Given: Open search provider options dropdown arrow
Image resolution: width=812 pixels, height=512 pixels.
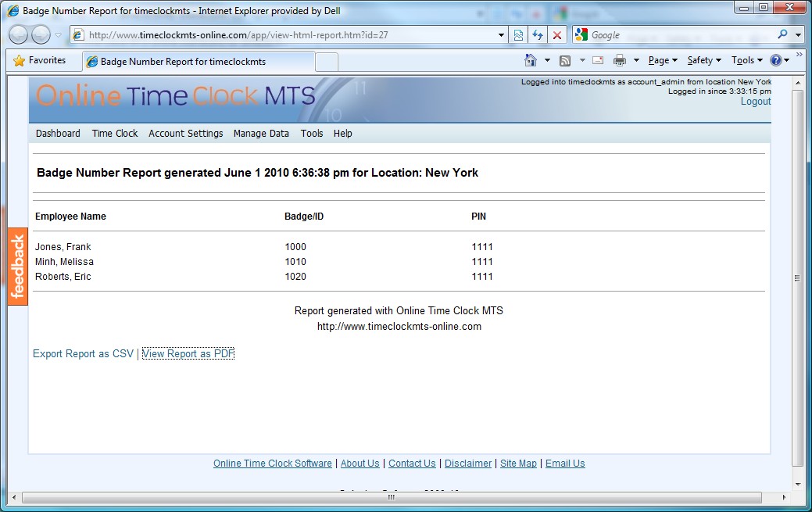Looking at the screenshot, I should (x=798, y=35).
